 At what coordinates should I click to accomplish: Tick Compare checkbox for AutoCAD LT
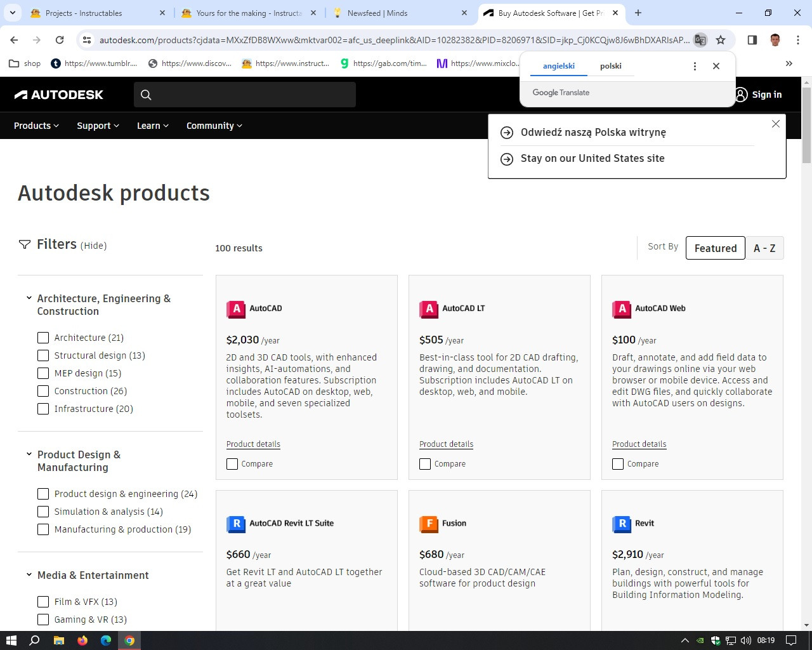(425, 464)
